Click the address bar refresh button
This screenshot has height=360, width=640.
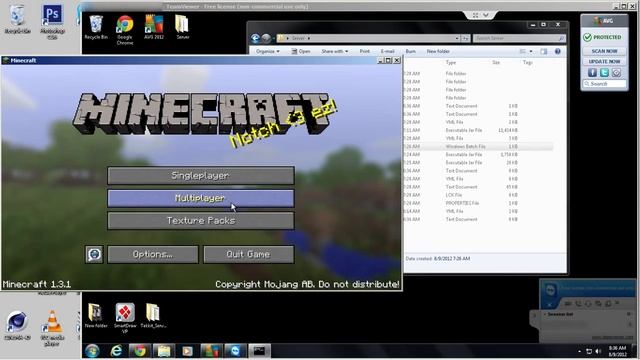(465, 38)
